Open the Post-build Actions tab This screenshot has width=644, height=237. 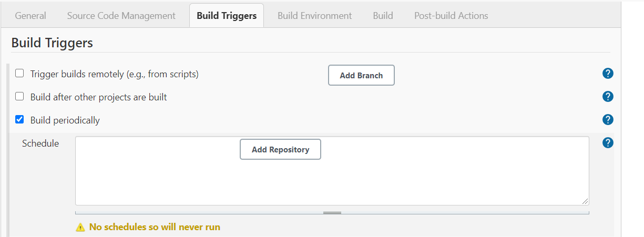point(451,16)
